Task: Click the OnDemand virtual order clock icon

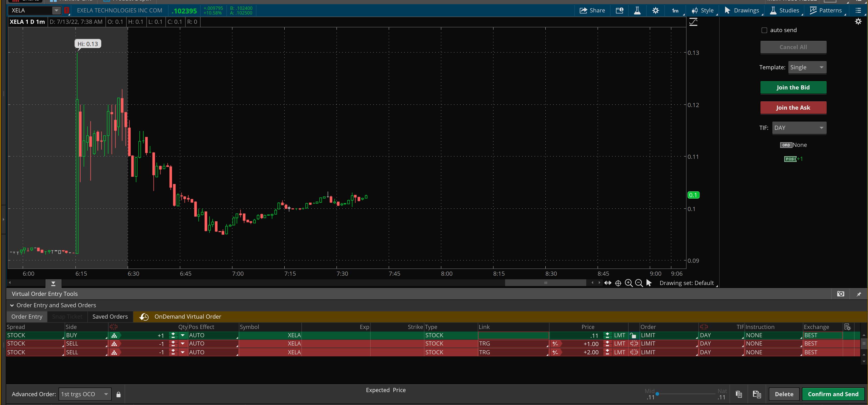Action: point(144,317)
